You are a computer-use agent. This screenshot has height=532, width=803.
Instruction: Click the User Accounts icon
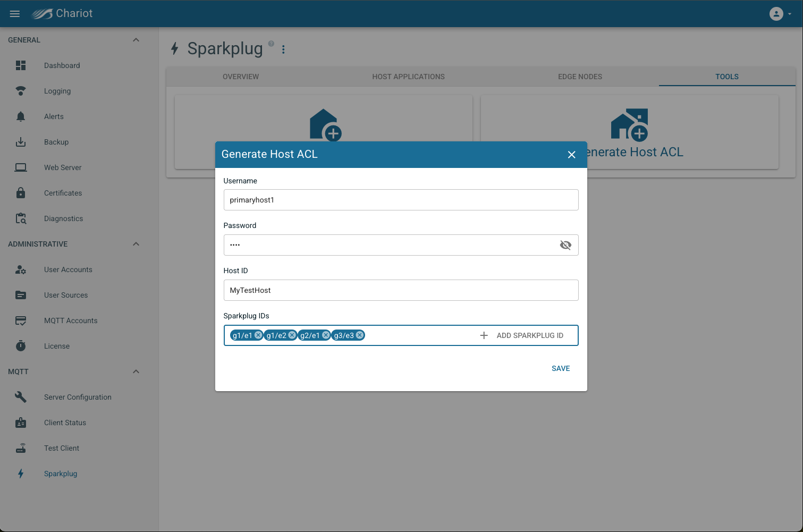[x=21, y=269]
